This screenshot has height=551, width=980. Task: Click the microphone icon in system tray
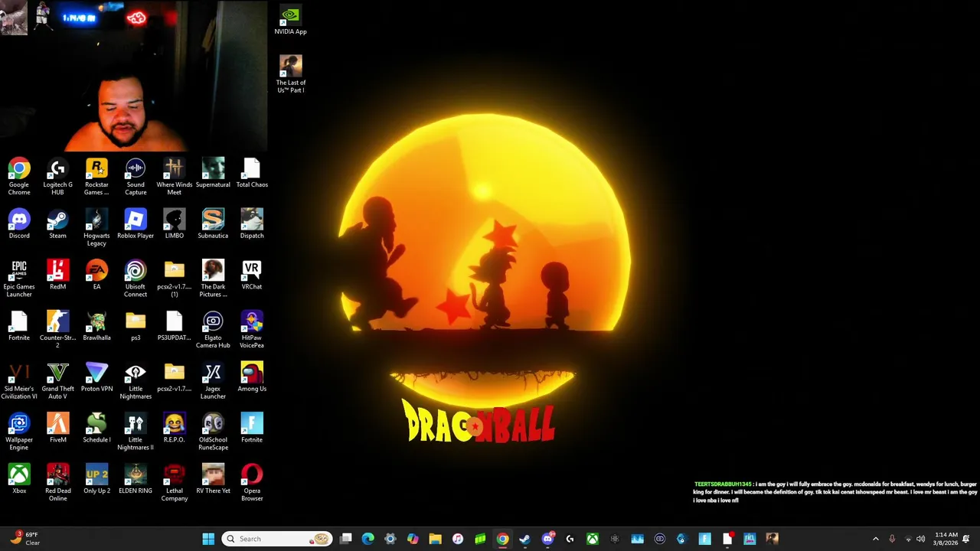[892, 539]
